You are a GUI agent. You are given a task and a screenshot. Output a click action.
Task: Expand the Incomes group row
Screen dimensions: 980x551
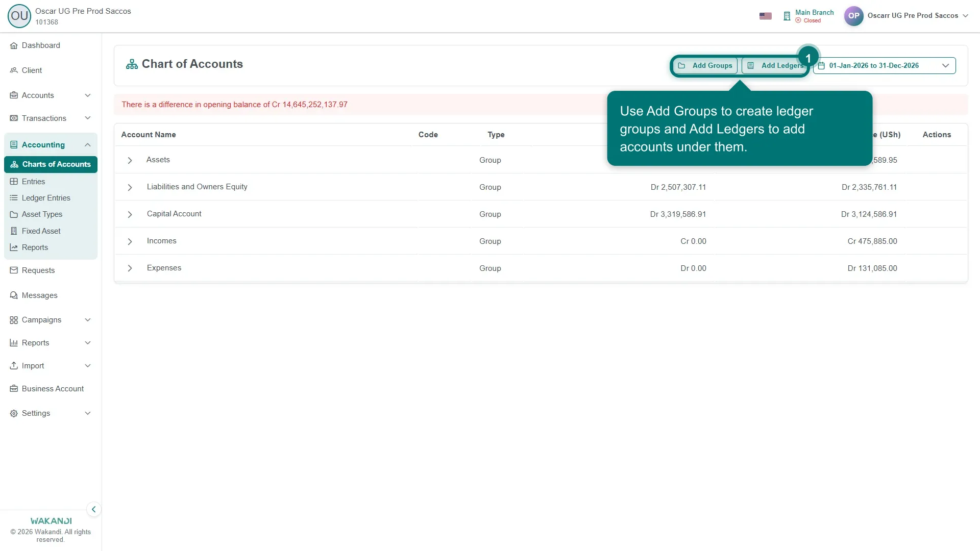(130, 241)
